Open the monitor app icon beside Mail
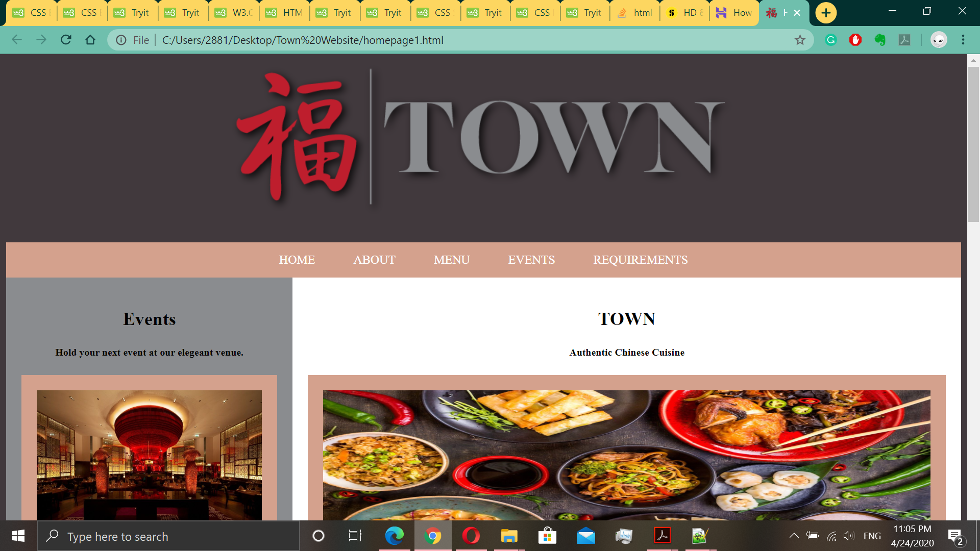The height and width of the screenshot is (551, 980). [x=624, y=536]
